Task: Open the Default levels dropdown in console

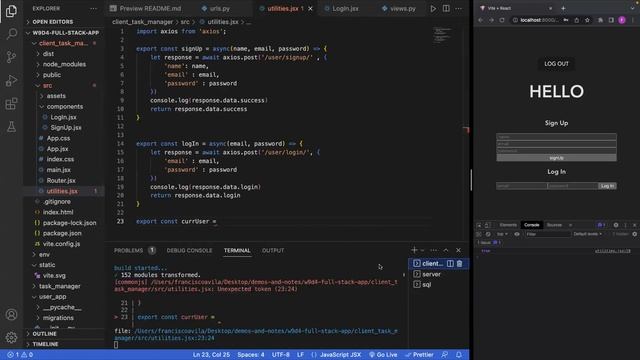Action: [x=588, y=234]
